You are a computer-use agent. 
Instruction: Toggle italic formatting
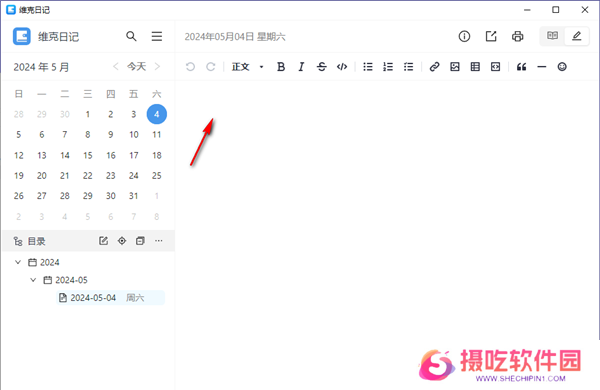(301, 67)
